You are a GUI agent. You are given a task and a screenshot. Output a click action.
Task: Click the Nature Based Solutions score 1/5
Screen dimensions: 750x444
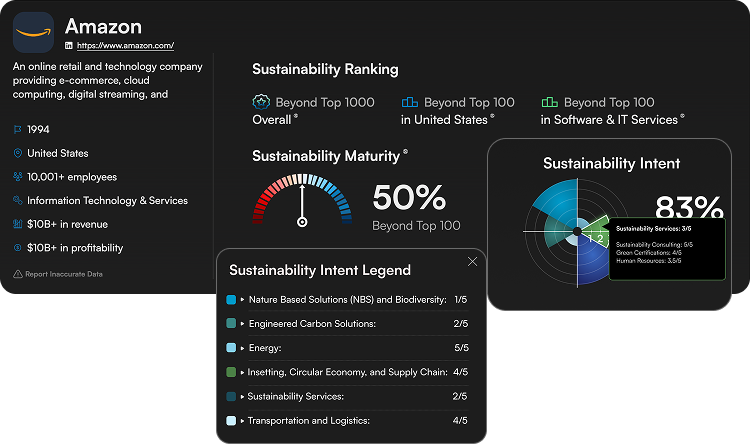coord(461,300)
